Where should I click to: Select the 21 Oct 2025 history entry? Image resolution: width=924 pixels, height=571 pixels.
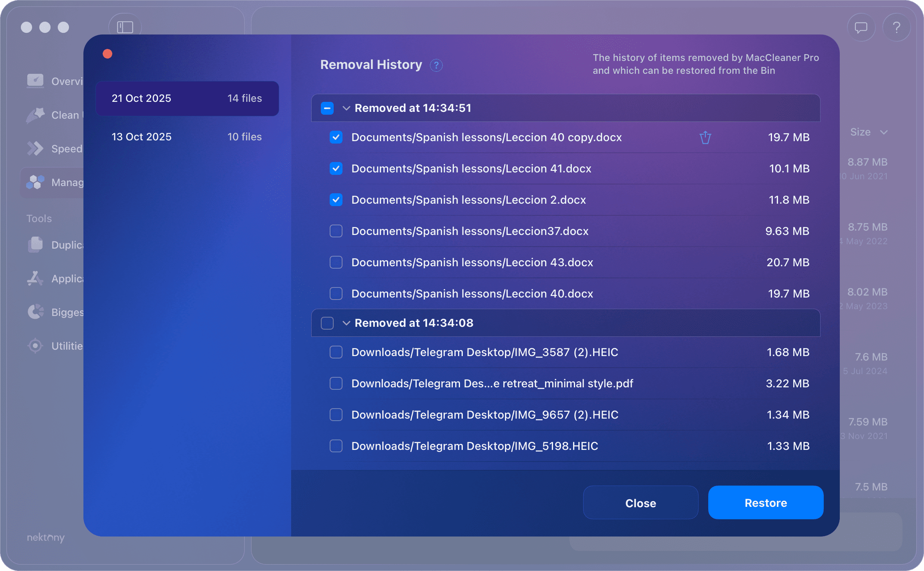point(186,98)
